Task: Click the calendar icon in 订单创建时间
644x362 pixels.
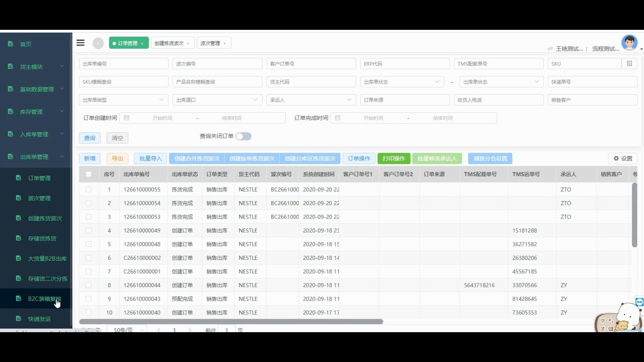Action: 126,118
